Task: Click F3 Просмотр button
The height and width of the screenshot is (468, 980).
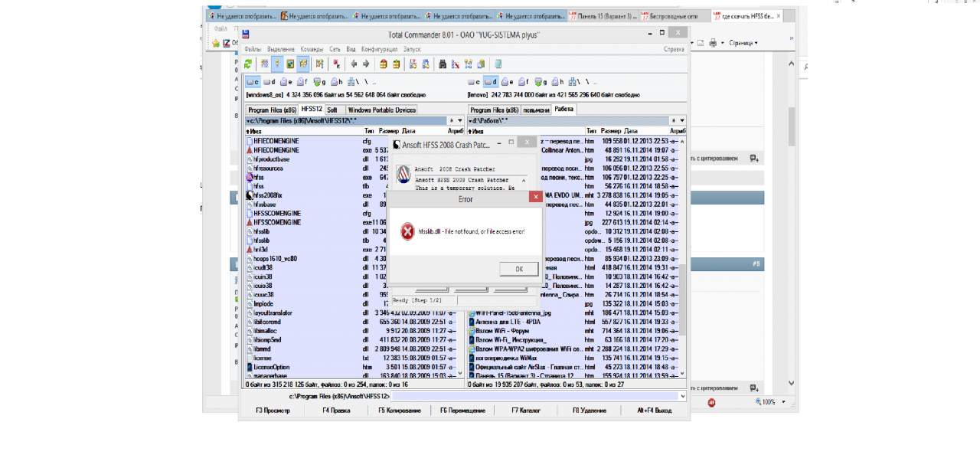Action: point(273,411)
